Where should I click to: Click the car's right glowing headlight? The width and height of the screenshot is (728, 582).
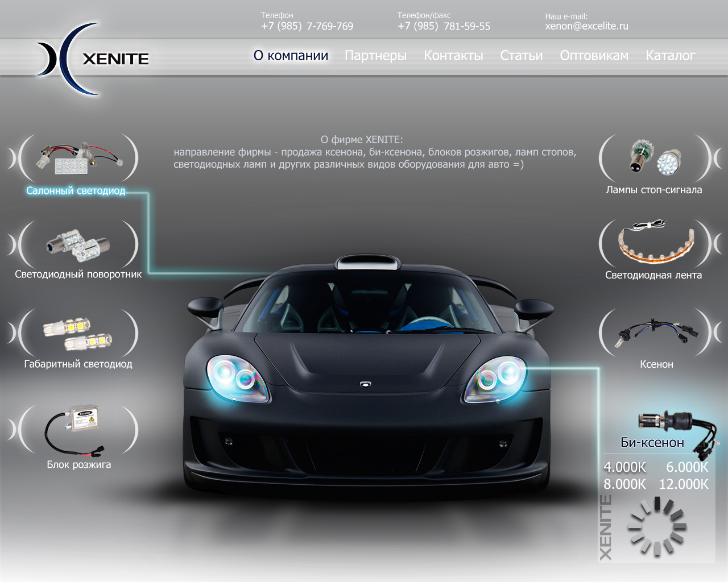[x=495, y=379]
